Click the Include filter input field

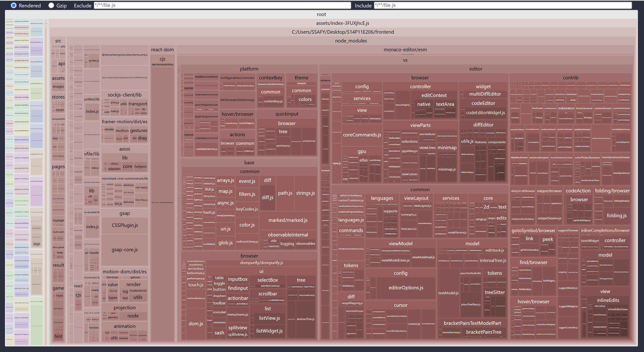pyautogui.click(x=503, y=5)
